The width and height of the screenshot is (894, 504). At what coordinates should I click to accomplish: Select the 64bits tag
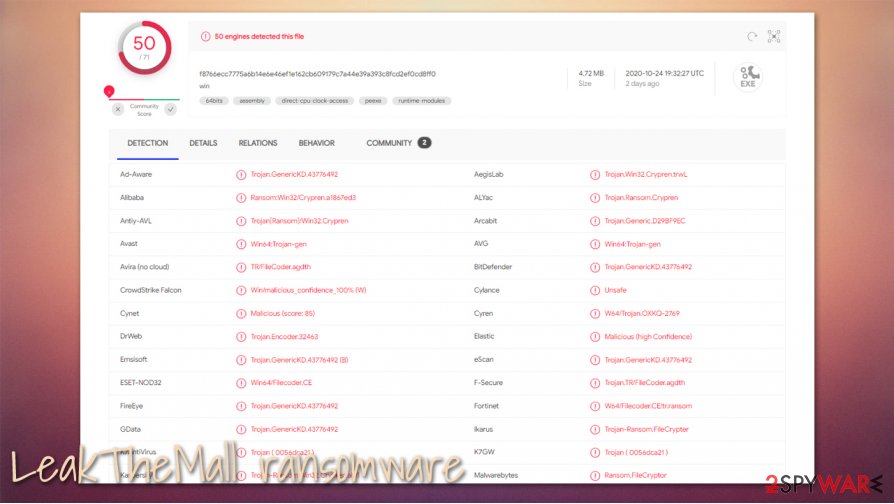pos(214,101)
